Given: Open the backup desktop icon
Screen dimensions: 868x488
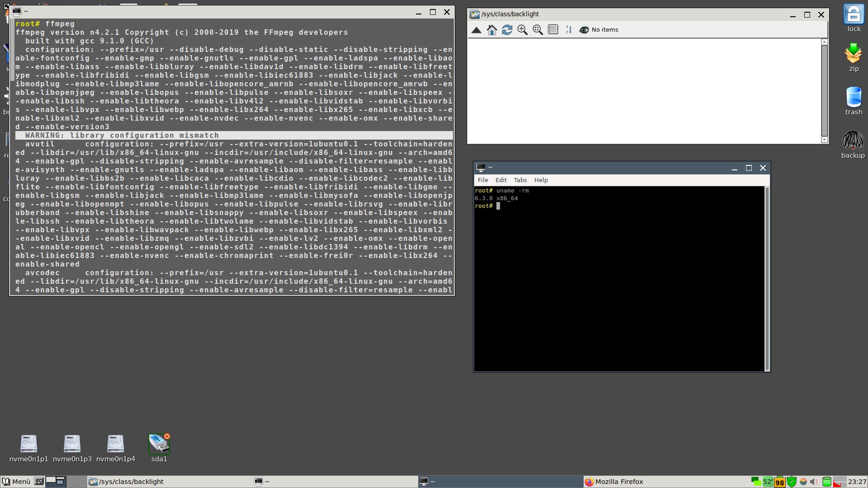Looking at the screenshot, I should click(x=853, y=145).
